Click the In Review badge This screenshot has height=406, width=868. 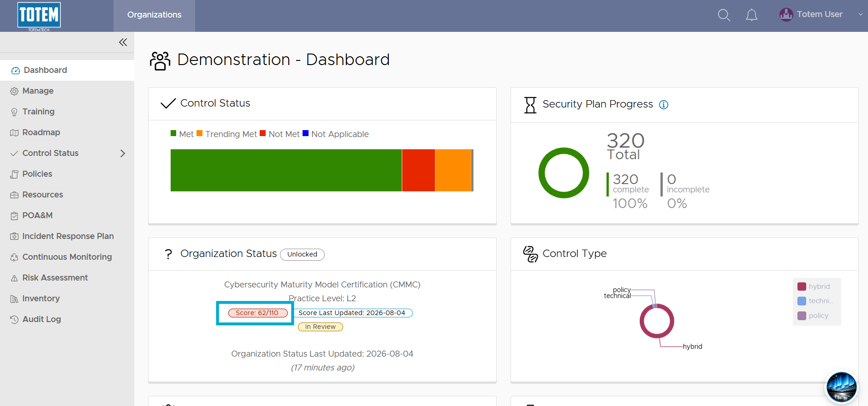tap(321, 327)
